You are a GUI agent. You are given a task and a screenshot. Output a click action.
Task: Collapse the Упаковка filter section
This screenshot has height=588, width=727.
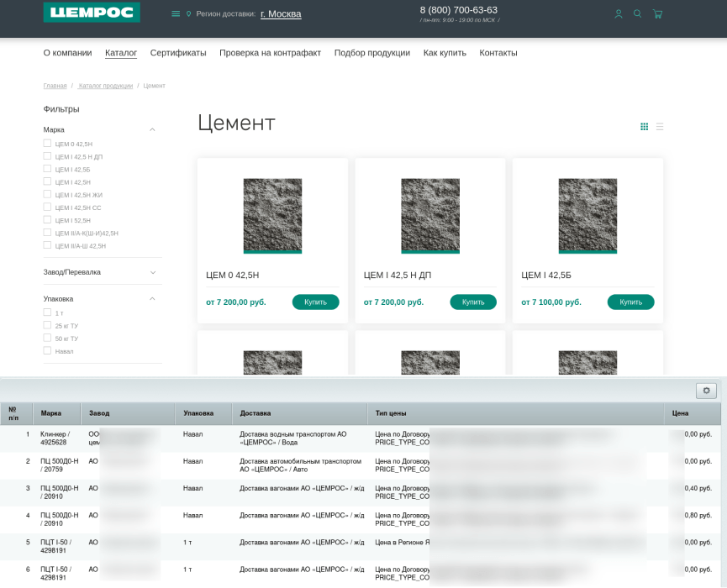point(152,299)
